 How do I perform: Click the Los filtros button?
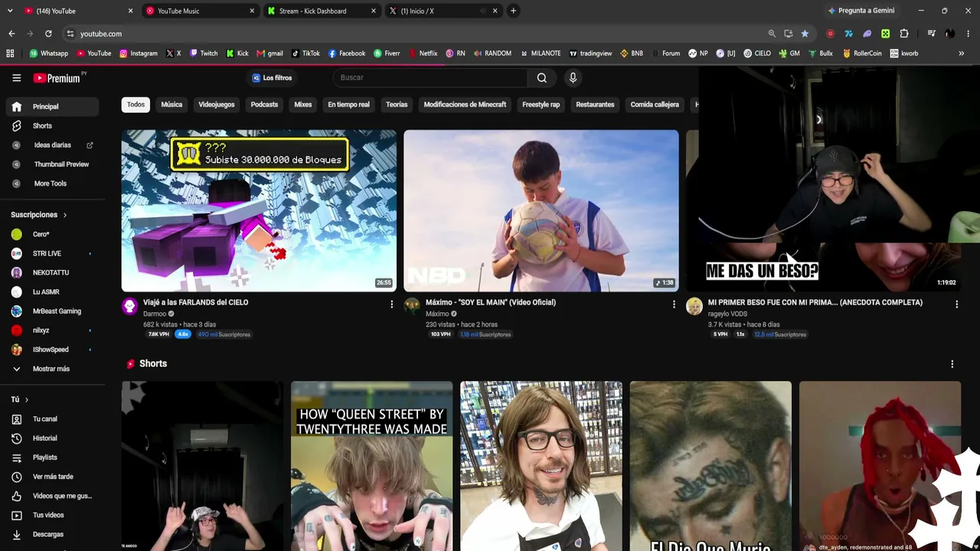[272, 78]
